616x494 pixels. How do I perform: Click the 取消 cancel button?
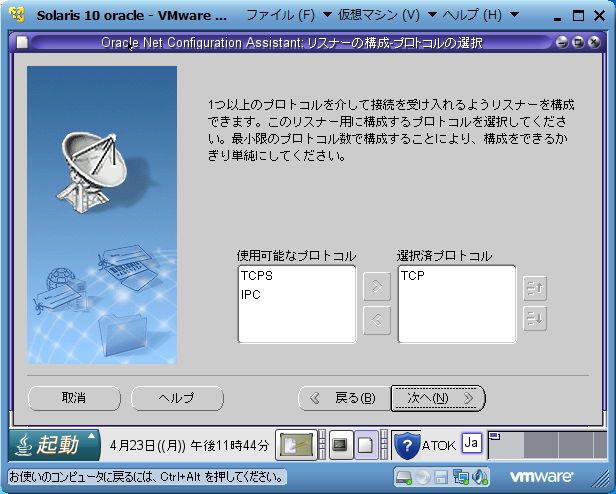(74, 398)
